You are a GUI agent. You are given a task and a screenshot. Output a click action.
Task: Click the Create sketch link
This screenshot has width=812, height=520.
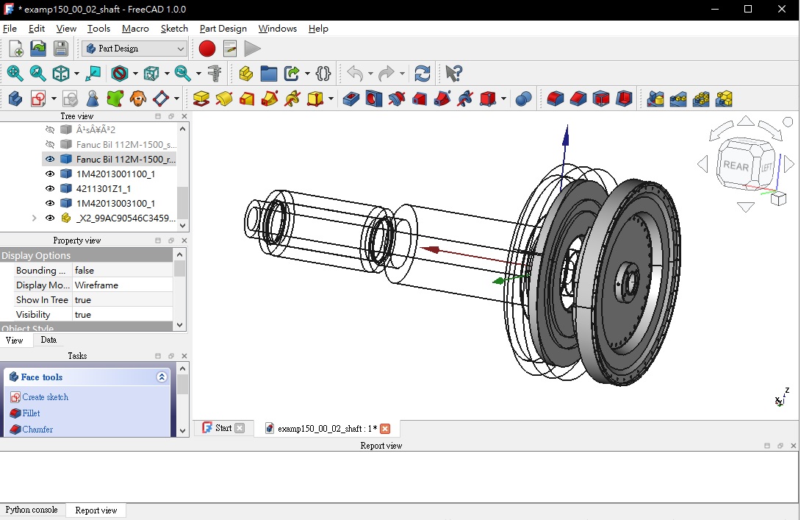coord(45,397)
